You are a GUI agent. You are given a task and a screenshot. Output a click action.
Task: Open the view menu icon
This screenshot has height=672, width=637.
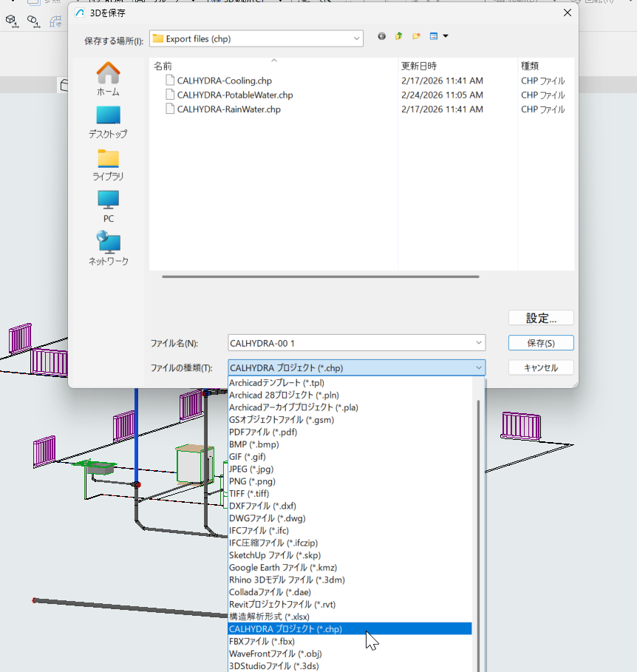[434, 36]
